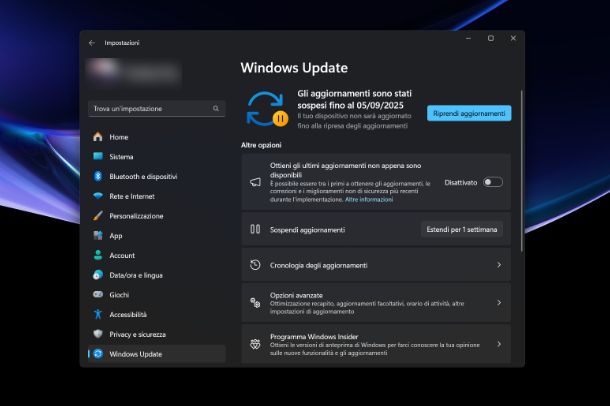This screenshot has width=610, height=406.
Task: Click the search magnifier icon
Action: [216, 108]
